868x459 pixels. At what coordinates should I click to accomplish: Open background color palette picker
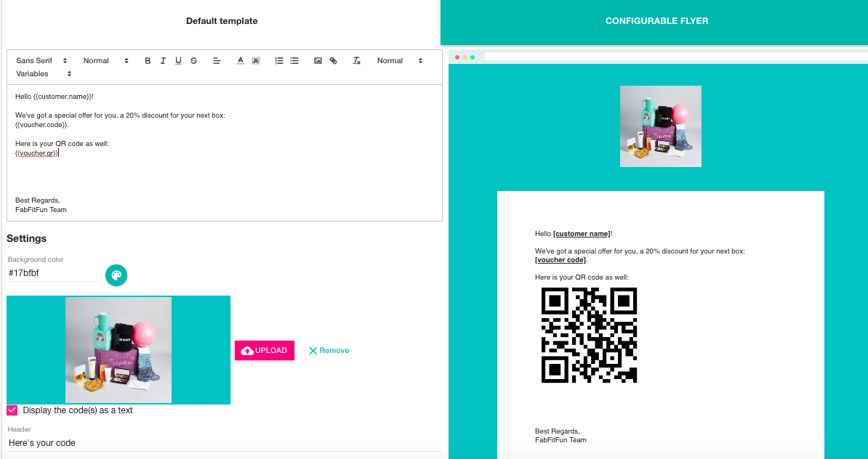pyautogui.click(x=116, y=275)
